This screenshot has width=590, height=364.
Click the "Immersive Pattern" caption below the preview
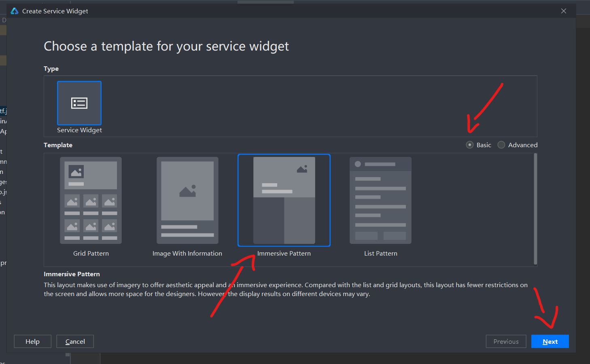(284, 254)
